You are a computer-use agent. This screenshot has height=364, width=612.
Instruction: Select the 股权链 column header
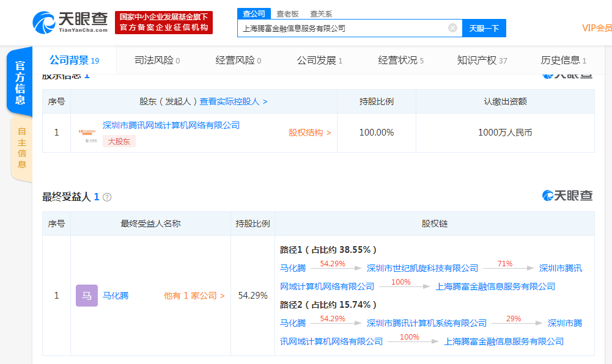(435, 224)
